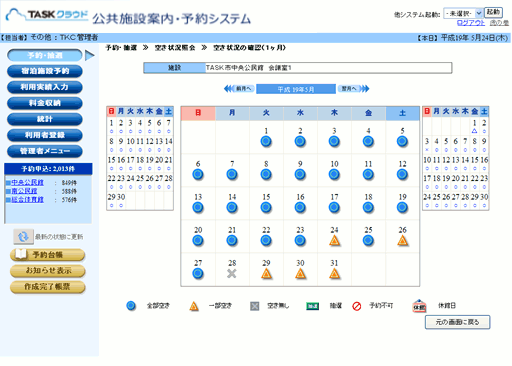Go to 利用実績入力 menu

click(x=45, y=87)
